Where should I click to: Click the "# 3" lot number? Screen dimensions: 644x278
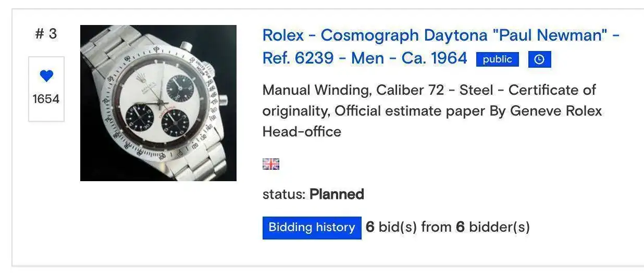(x=46, y=34)
